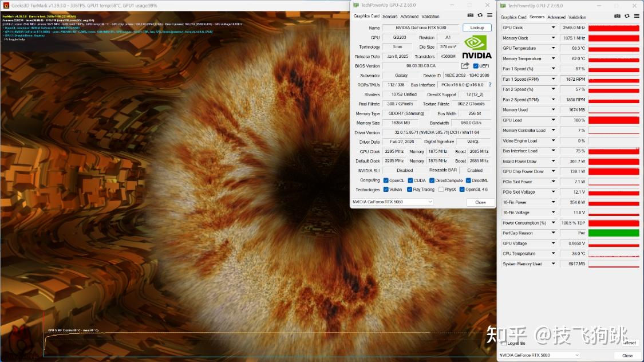Click the screenshot camera icon in Graphics Card window
The width and height of the screenshot is (644, 362).
(471, 15)
